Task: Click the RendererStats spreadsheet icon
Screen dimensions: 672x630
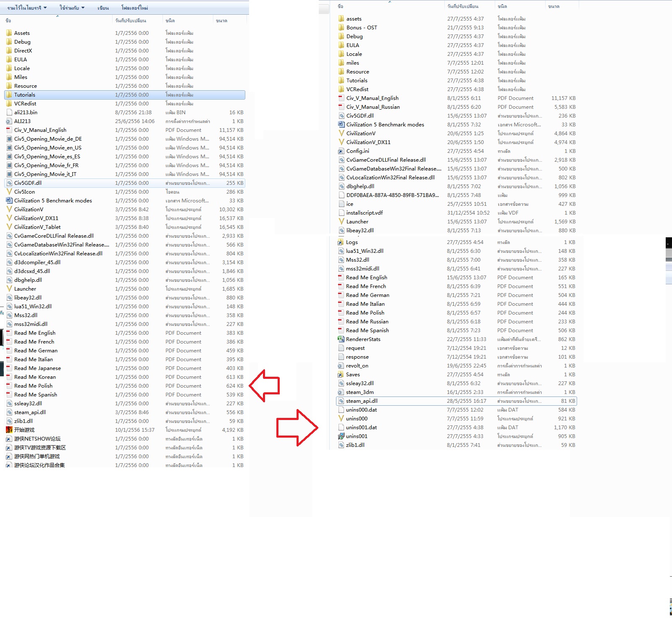Action: (x=341, y=339)
